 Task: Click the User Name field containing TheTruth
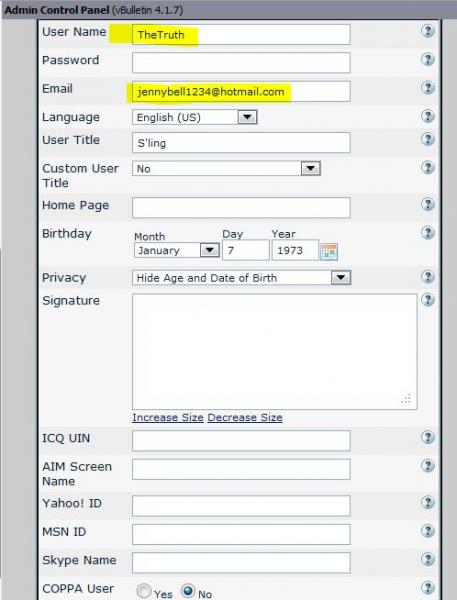241,34
